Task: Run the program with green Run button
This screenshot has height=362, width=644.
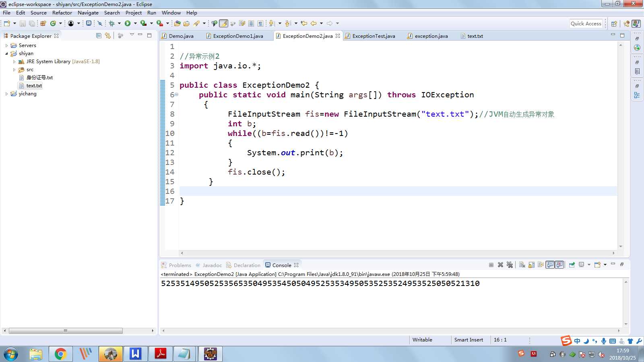Action: click(128, 23)
